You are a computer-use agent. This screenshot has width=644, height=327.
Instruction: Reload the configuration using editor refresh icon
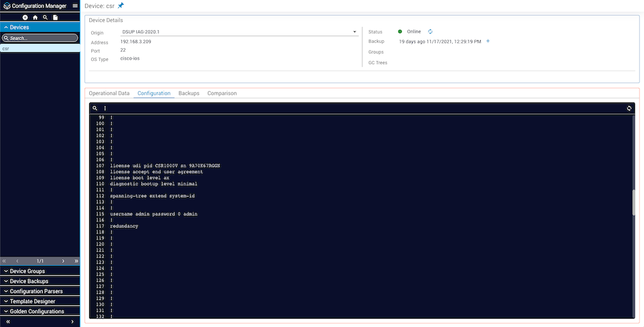point(629,108)
